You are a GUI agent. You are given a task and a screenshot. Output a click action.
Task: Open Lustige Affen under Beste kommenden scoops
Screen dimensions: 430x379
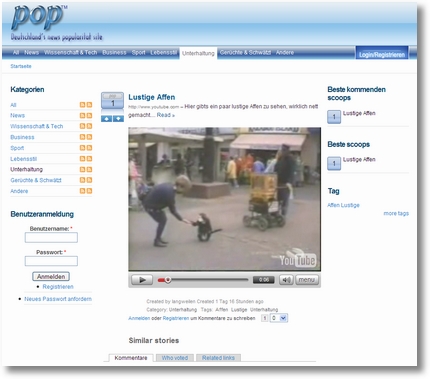[x=359, y=113]
